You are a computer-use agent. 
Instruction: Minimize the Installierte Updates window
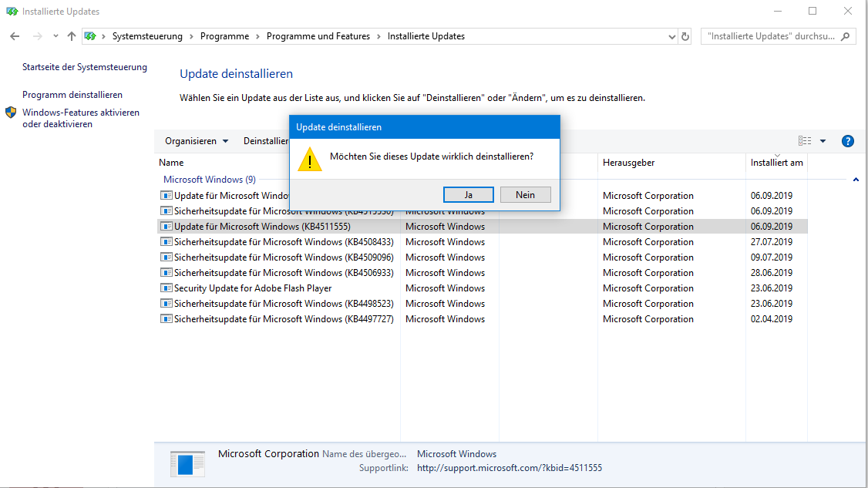778,11
